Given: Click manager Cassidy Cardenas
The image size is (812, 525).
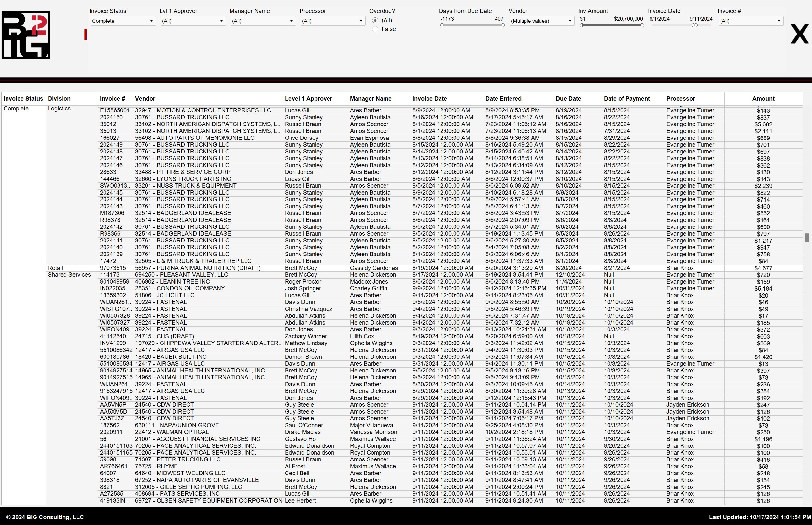Looking at the screenshot, I should (374, 268).
